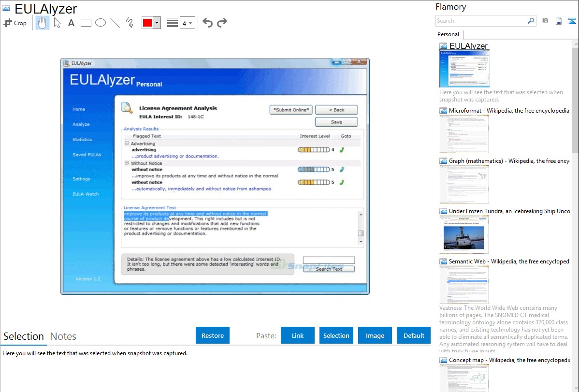Open Saved EULAs in EULAlyzer sidebar
579x392 pixels.
tap(87, 155)
